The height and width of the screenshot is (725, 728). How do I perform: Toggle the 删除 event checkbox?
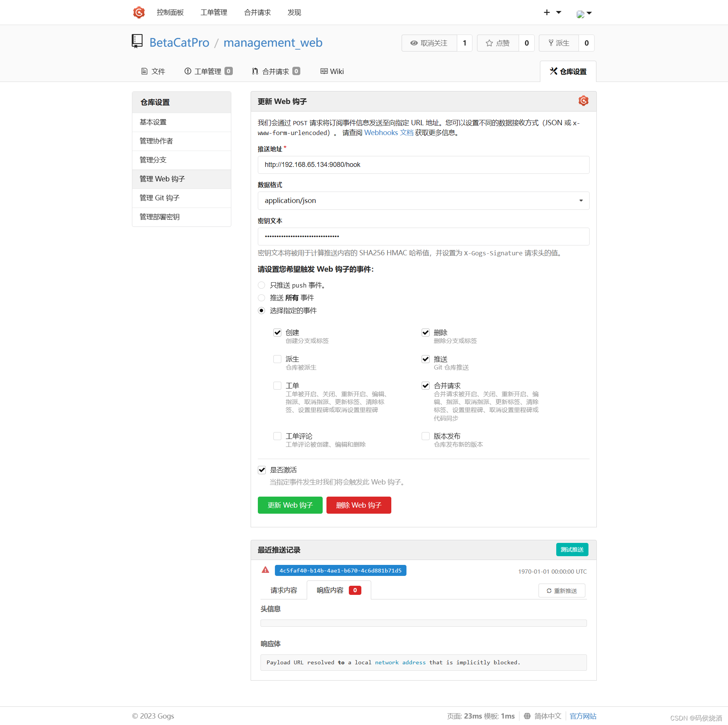pyautogui.click(x=426, y=333)
